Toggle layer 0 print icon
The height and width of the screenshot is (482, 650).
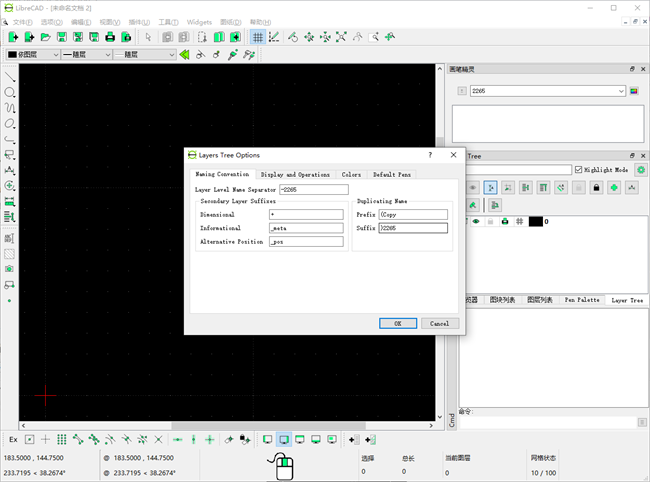coord(504,221)
